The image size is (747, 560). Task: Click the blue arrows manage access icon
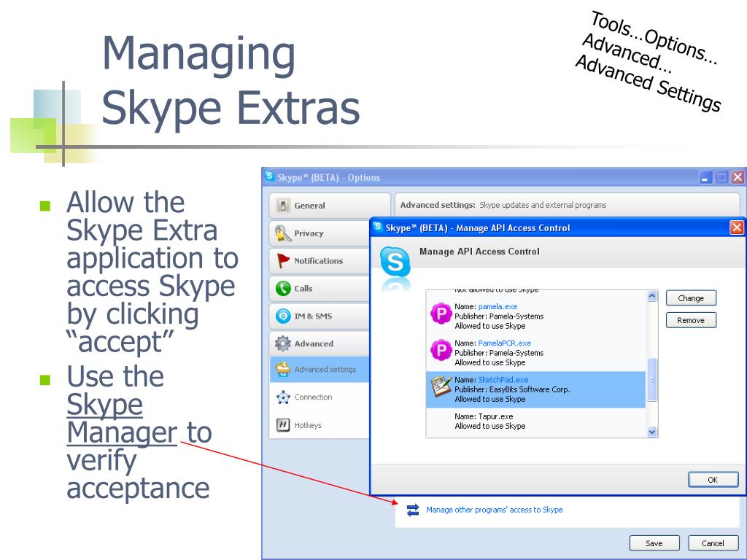click(413, 510)
